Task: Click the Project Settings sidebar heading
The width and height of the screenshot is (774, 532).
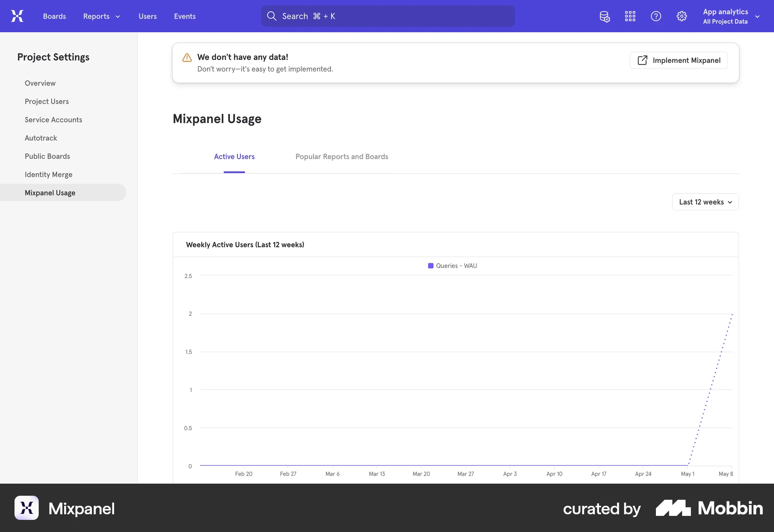Action: (53, 57)
